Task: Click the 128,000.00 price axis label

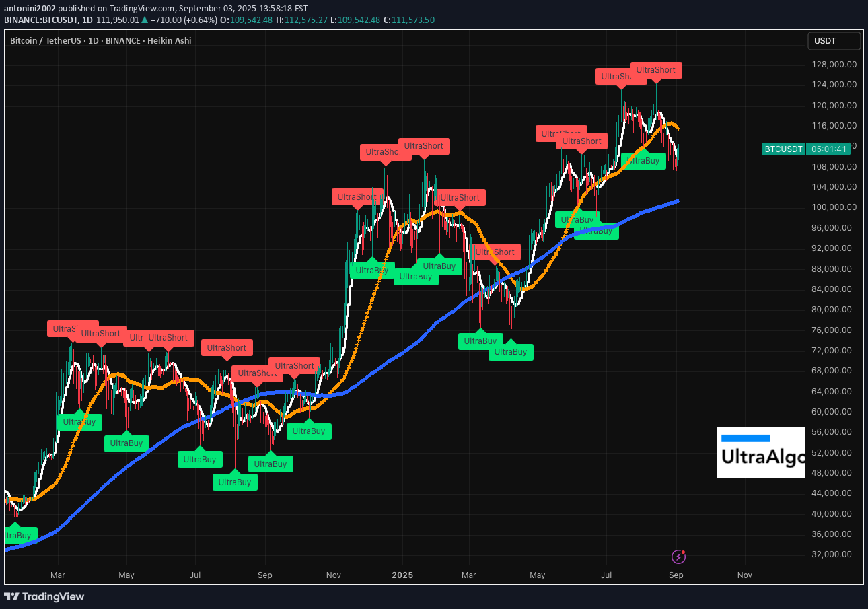Action: 833,65
